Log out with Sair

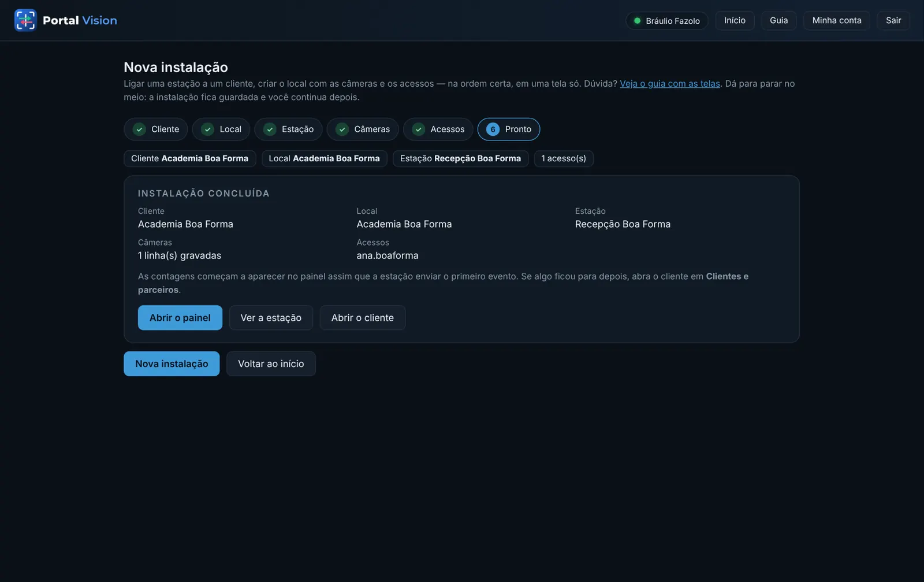point(893,20)
